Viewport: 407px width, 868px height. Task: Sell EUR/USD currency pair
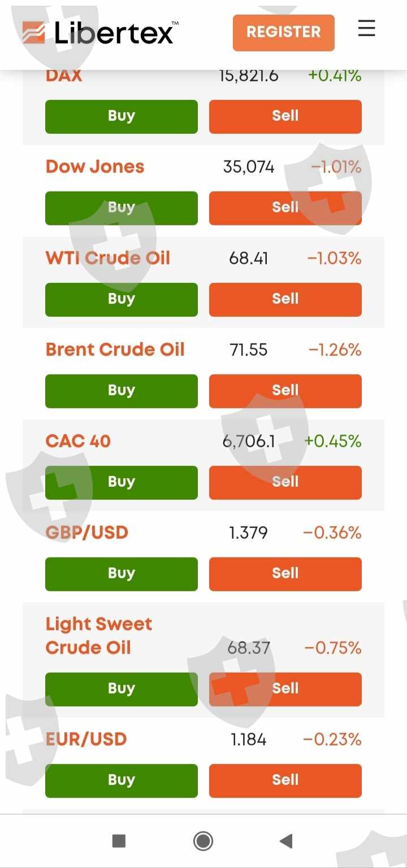click(285, 780)
